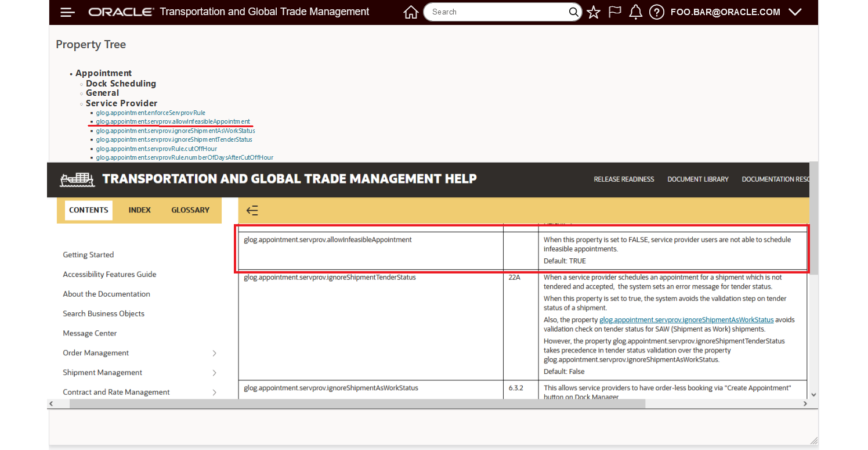Select the General tree node

coord(102,93)
